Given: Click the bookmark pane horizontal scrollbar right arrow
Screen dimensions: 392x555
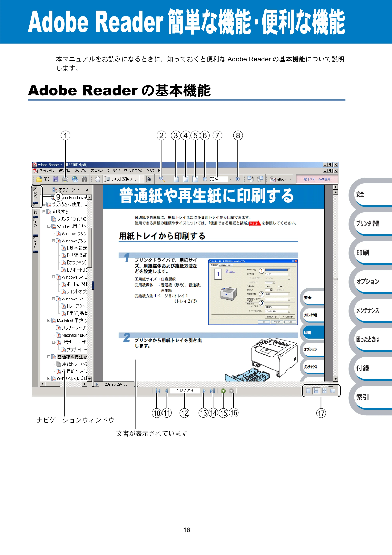Looking at the screenshot, I should (x=85, y=384).
